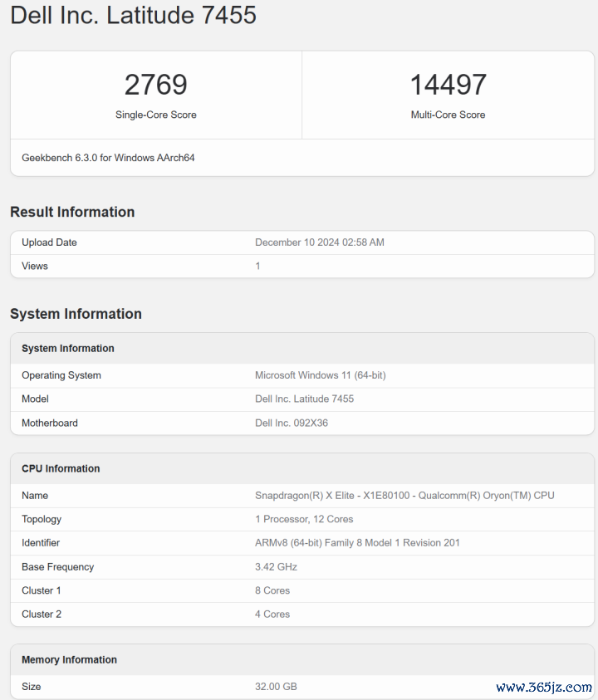Click the www.365jz.com watermark link
The width and height of the screenshot is (598, 700).
pos(544,688)
